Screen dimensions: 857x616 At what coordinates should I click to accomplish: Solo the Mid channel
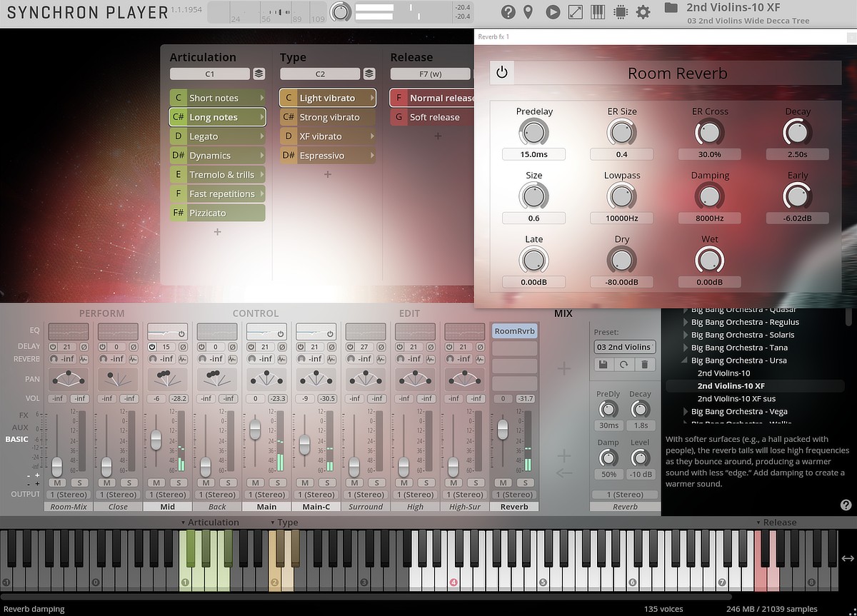coord(179,483)
